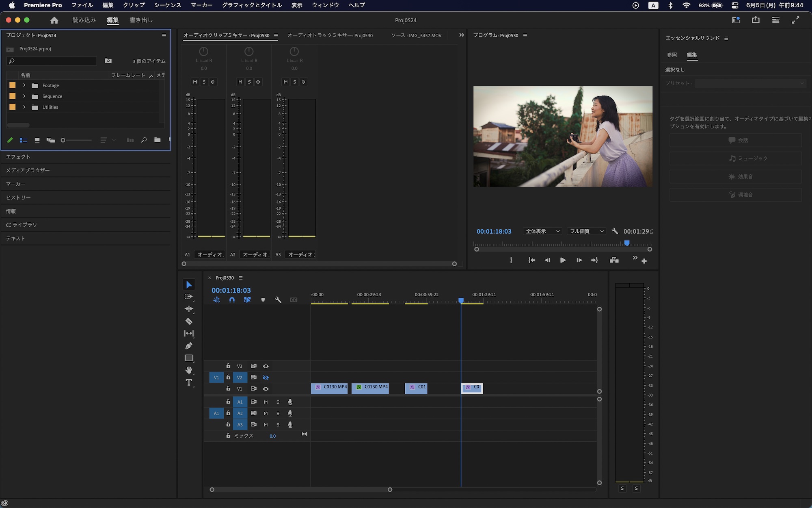This screenshot has height=508, width=812.
Task: Open the 全体表示 zoom level dropdown
Action: tap(542, 231)
